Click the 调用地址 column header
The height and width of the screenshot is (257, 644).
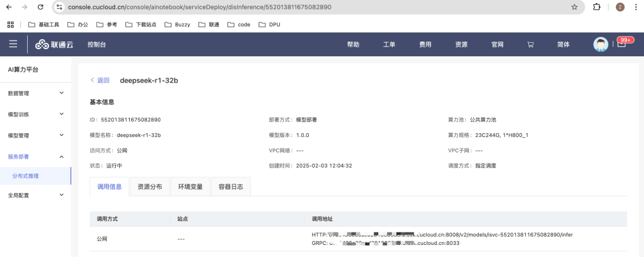tap(322, 219)
